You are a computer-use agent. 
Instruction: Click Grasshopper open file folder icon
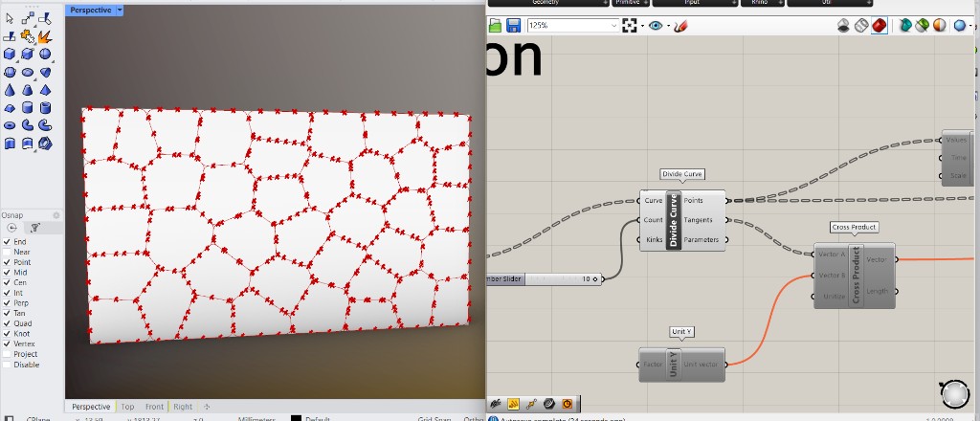495,26
